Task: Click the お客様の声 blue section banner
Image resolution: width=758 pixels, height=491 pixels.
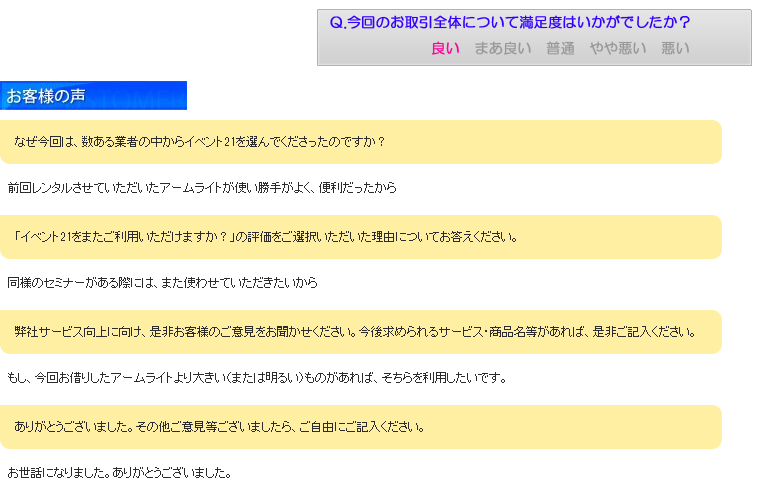Action: click(93, 96)
